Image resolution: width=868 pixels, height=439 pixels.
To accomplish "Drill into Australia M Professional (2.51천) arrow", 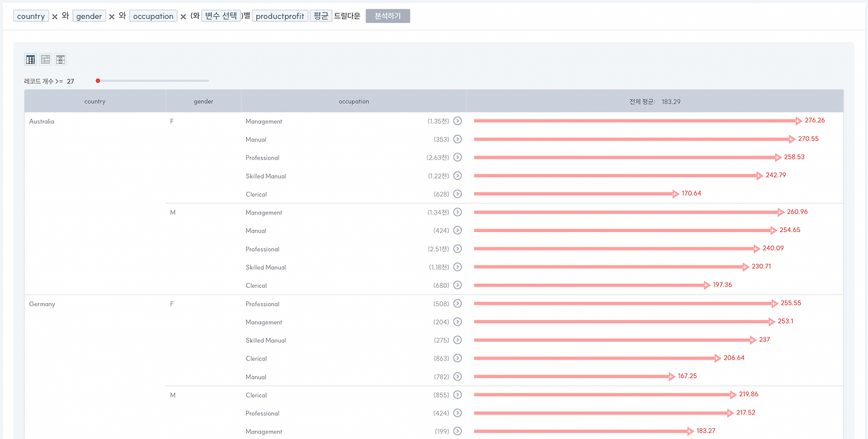I will (457, 249).
